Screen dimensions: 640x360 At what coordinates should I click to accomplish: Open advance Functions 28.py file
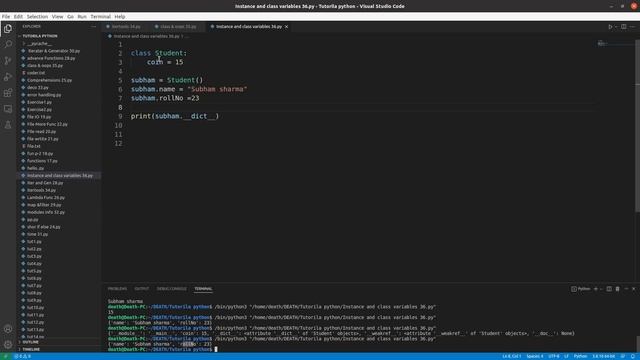coord(51,58)
